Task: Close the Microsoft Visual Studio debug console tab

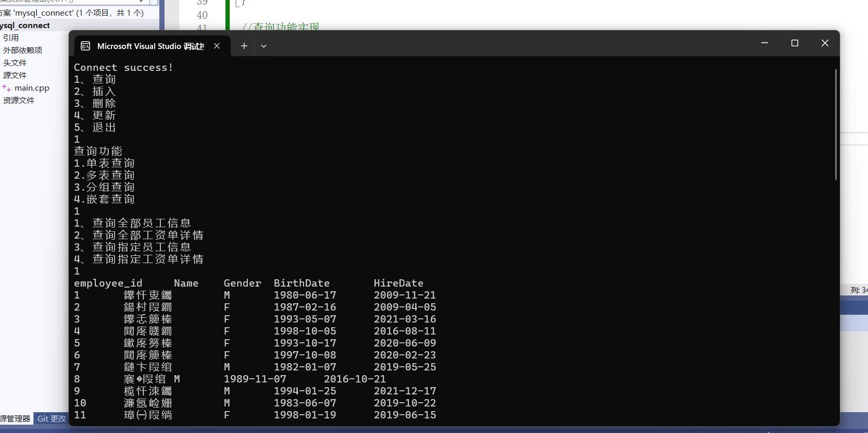Action: click(217, 46)
